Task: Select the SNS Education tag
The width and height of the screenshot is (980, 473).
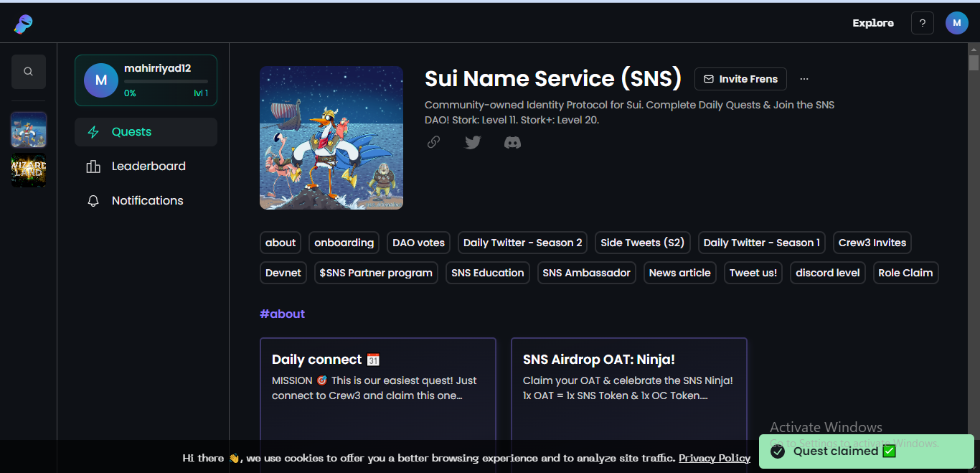Action: (x=488, y=273)
